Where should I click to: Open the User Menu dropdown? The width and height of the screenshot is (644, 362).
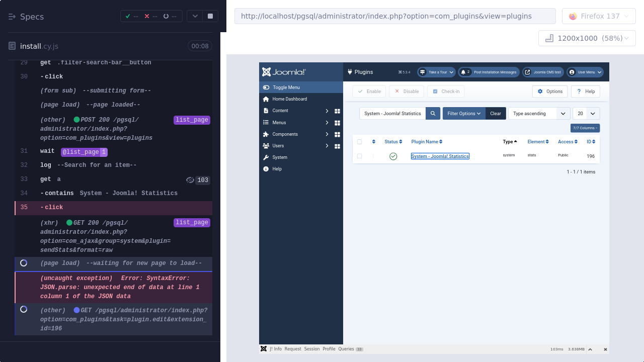[x=585, y=72]
